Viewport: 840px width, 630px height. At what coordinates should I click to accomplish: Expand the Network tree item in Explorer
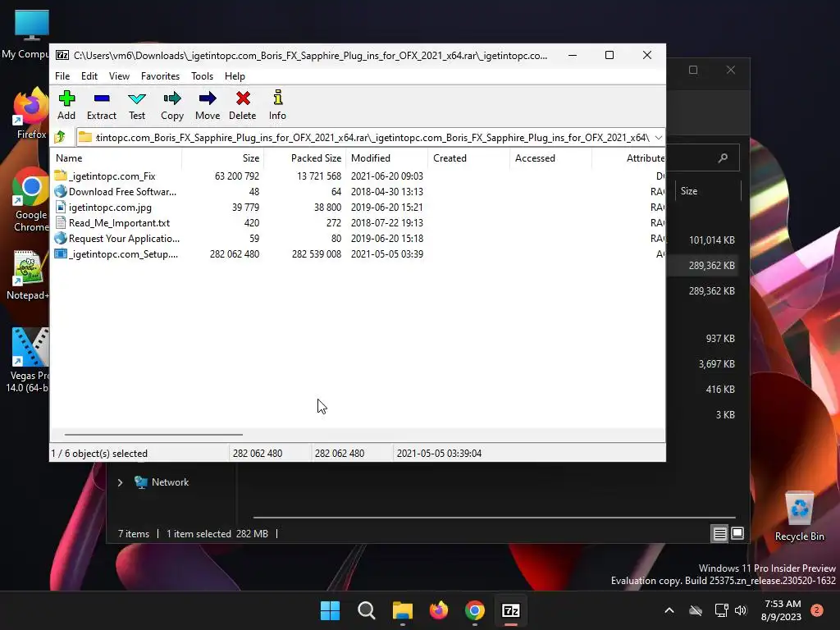pos(120,482)
